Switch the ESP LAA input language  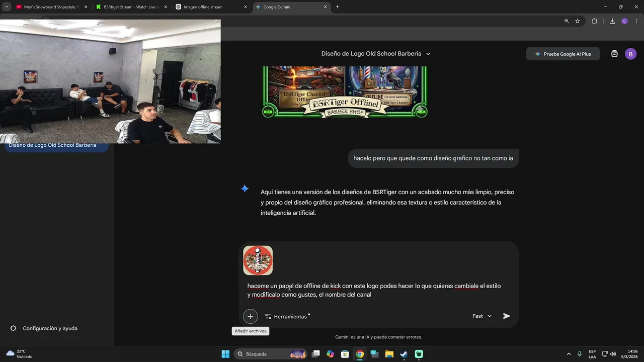click(592, 354)
